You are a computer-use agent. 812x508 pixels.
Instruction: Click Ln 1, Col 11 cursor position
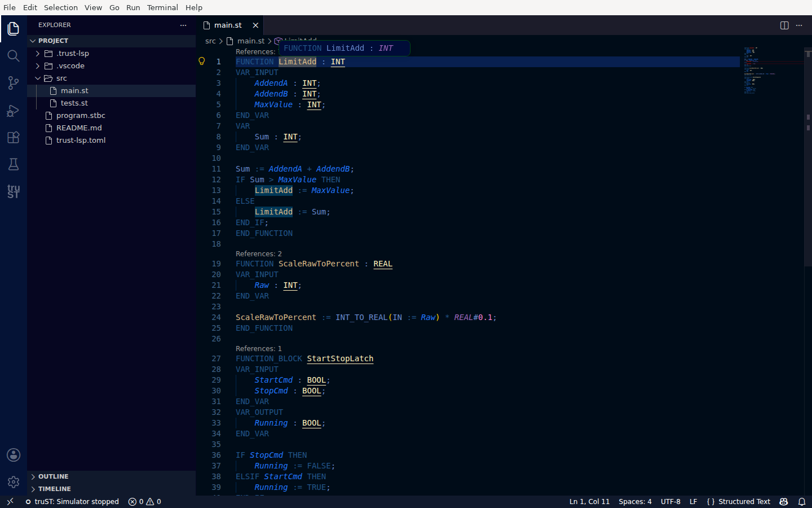point(589,501)
